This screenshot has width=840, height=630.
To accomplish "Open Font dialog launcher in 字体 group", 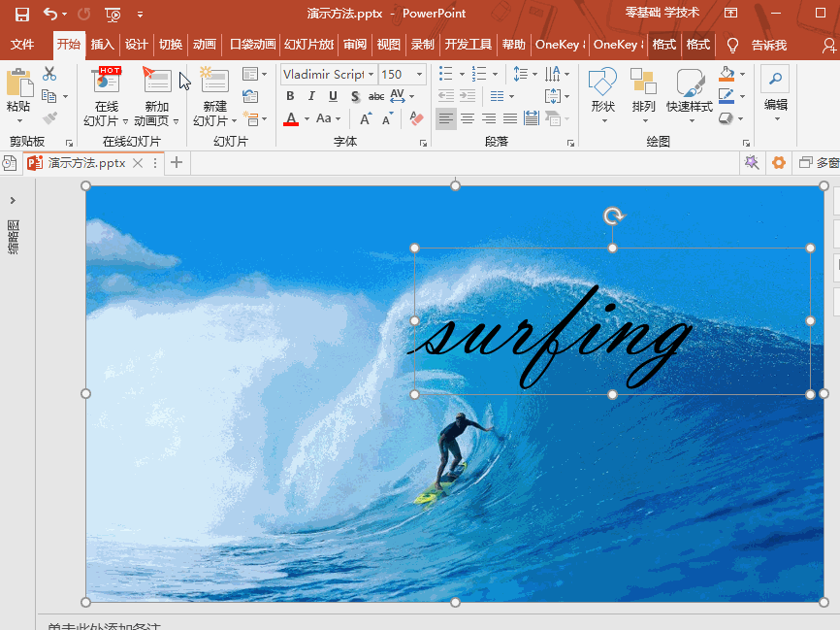I will [423, 143].
